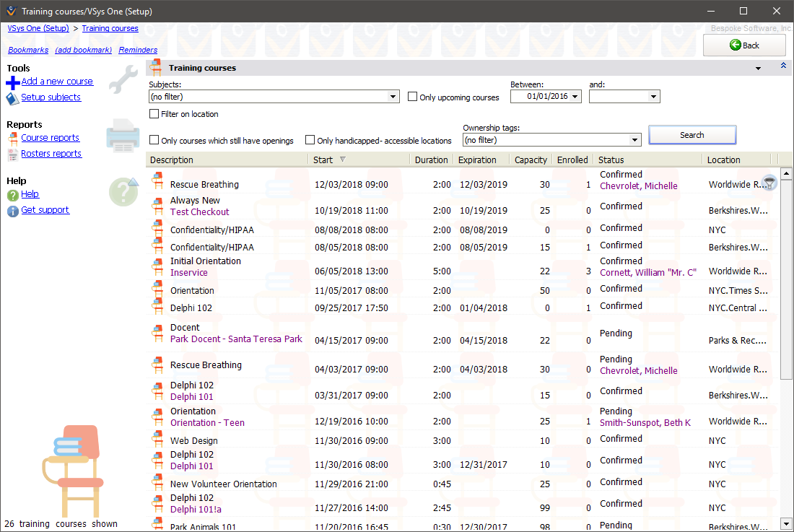Click the vertical scrollbar down arrow

[x=786, y=523]
